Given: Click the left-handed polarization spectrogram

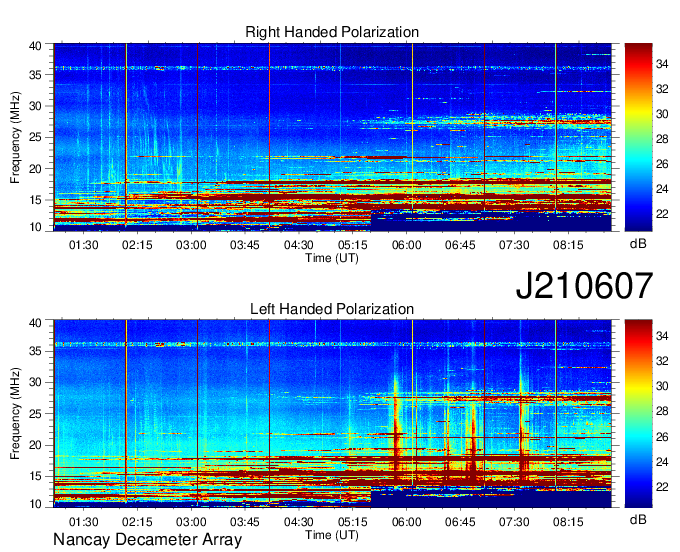Looking at the screenshot, I should [333, 414].
